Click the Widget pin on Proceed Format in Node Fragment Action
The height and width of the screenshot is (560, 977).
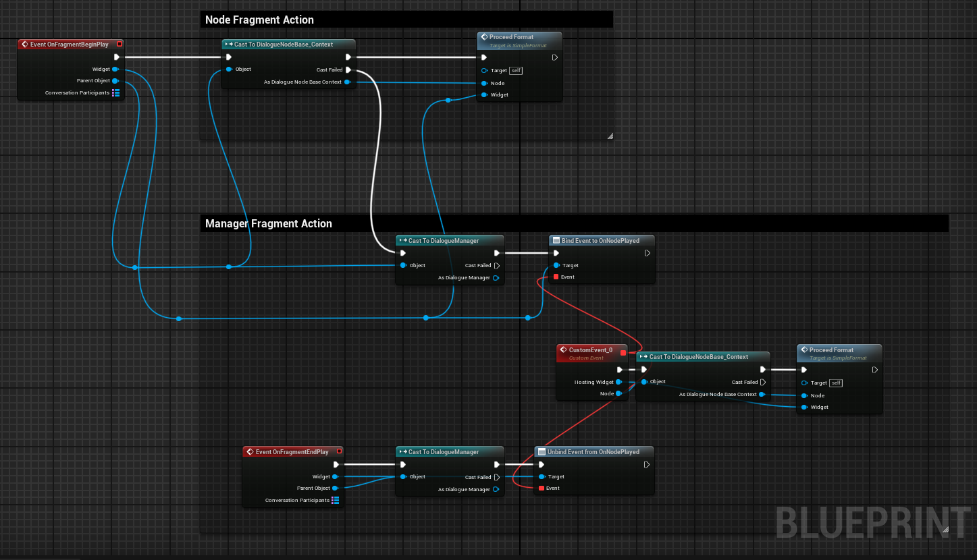484,94
